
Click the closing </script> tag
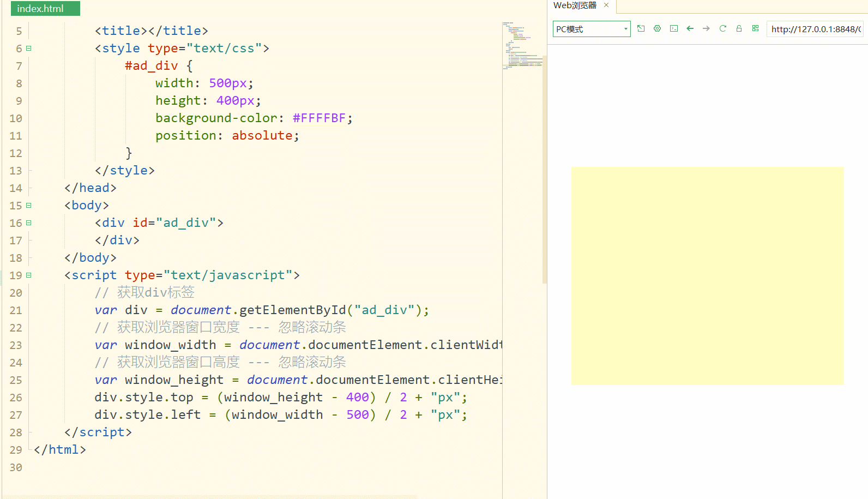(x=98, y=432)
